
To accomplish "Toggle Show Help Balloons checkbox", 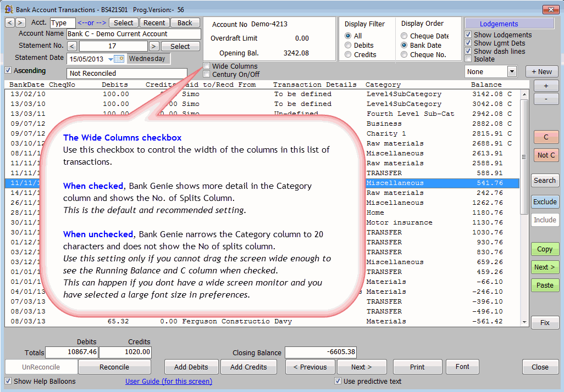I will click(x=8, y=381).
